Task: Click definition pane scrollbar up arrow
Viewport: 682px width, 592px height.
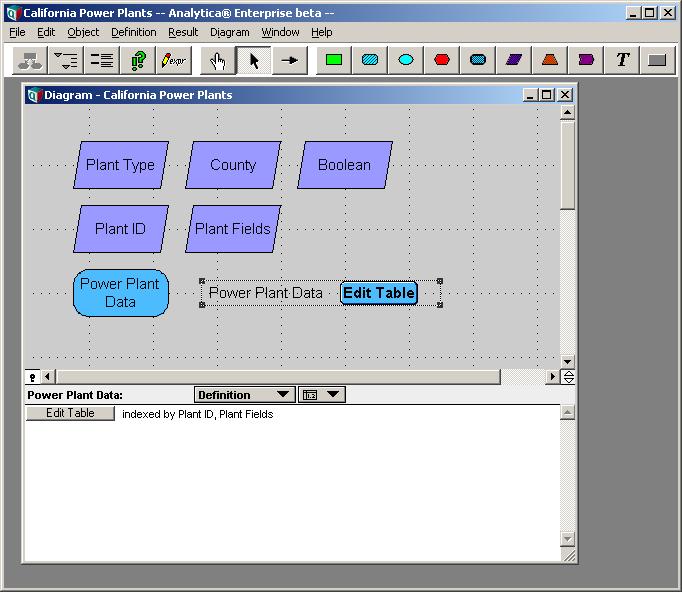Action: [x=567, y=412]
